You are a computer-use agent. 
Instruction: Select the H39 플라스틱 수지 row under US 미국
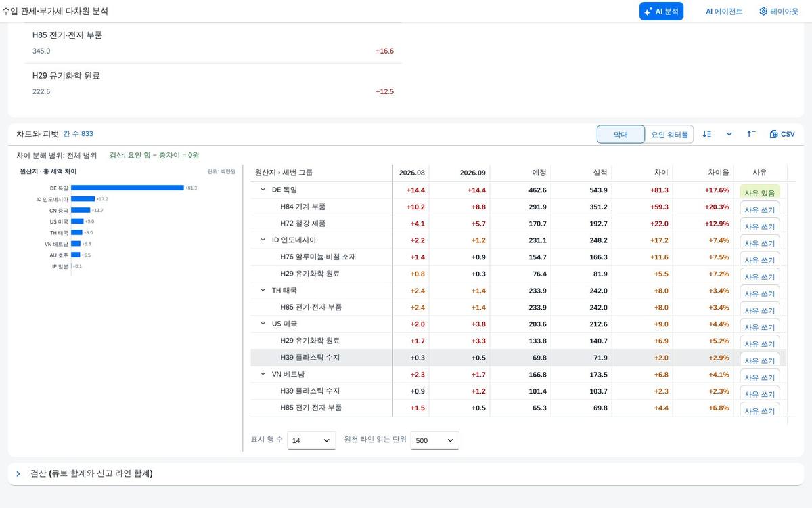click(x=518, y=358)
